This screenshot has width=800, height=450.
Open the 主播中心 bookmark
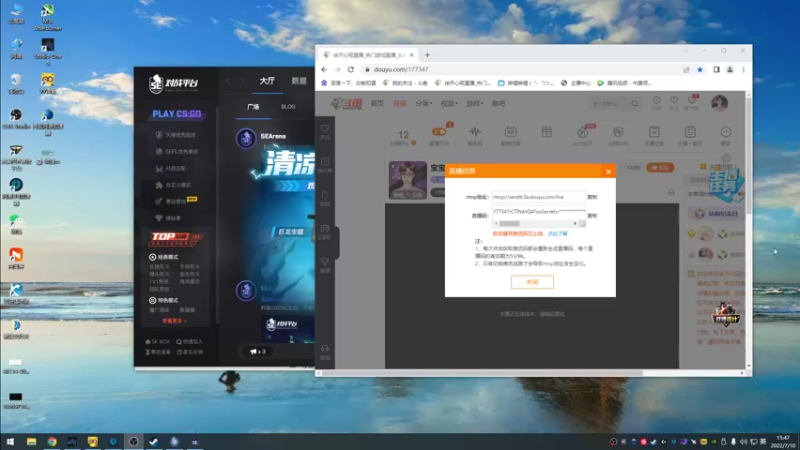click(x=576, y=83)
